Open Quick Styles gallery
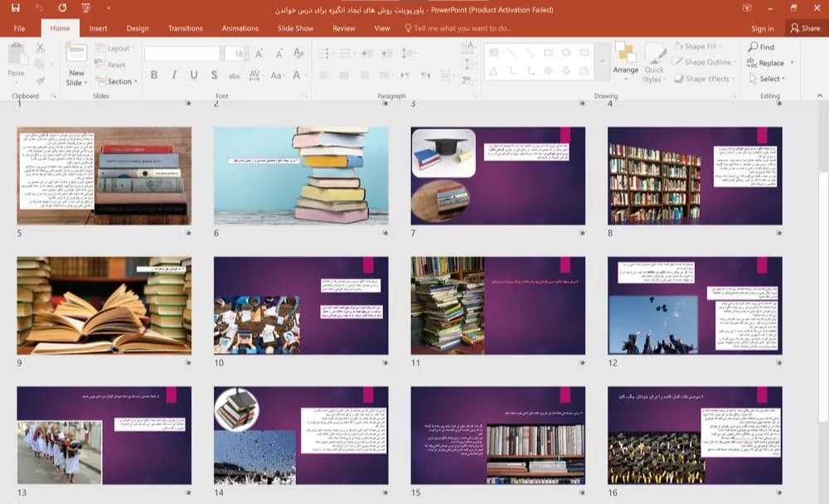Viewport: 829px width, 504px height. coord(654,64)
